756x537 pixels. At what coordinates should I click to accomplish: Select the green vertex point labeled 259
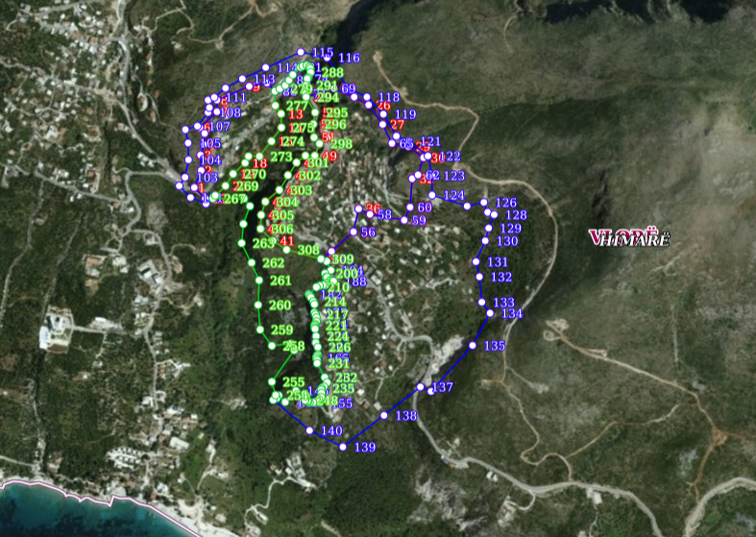[260, 330]
